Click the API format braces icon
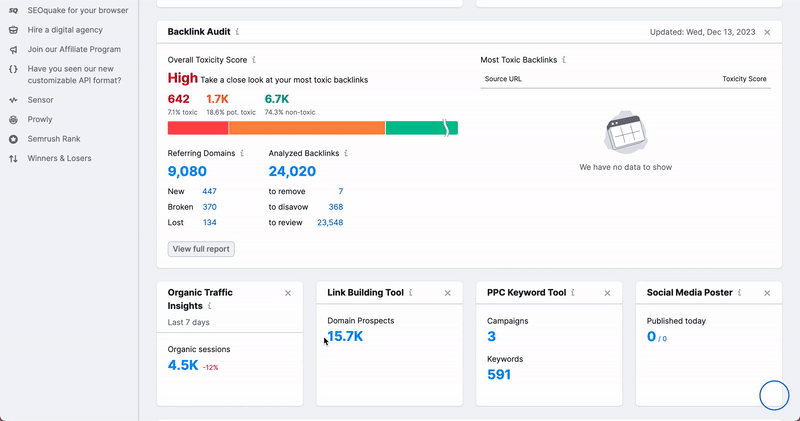 [13, 69]
